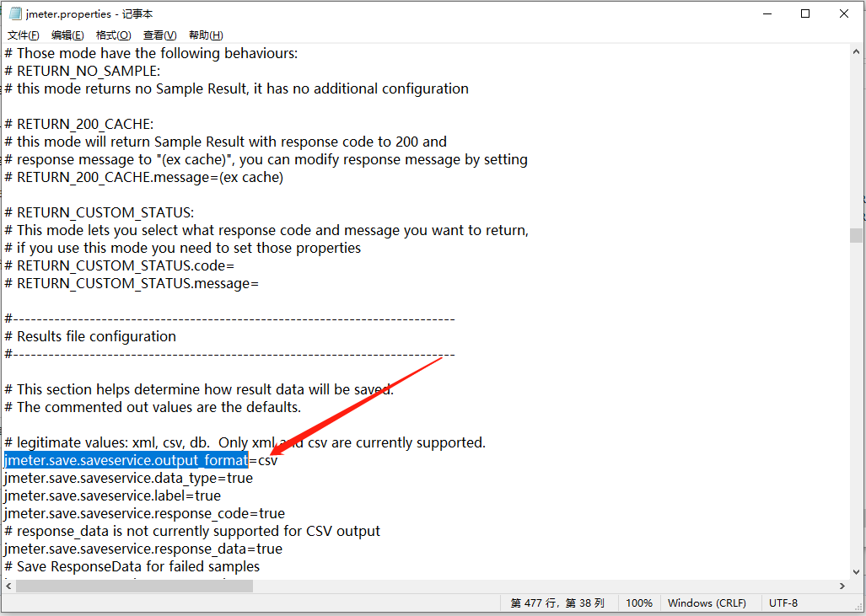Click the vertical scrollbar down arrow
This screenshot has height=616, width=866.
pyautogui.click(x=856, y=572)
